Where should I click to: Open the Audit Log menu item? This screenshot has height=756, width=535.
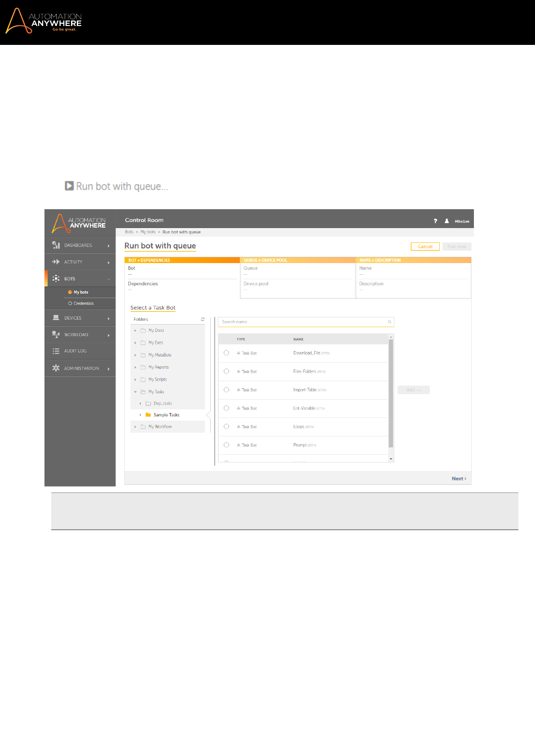(80, 351)
